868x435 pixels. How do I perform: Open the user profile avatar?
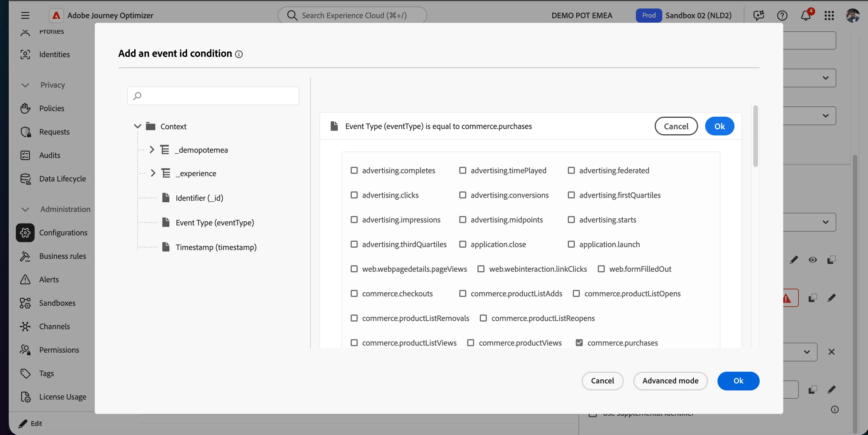click(852, 16)
